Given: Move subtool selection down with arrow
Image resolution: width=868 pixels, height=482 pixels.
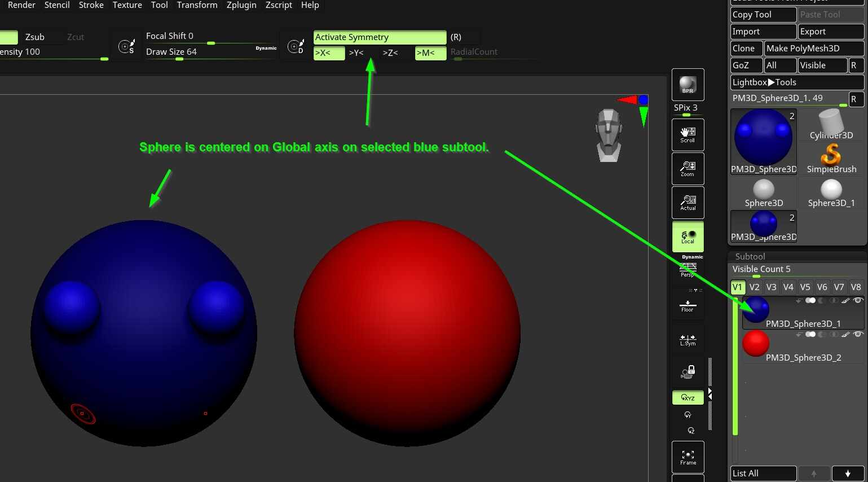Looking at the screenshot, I should tap(848, 474).
